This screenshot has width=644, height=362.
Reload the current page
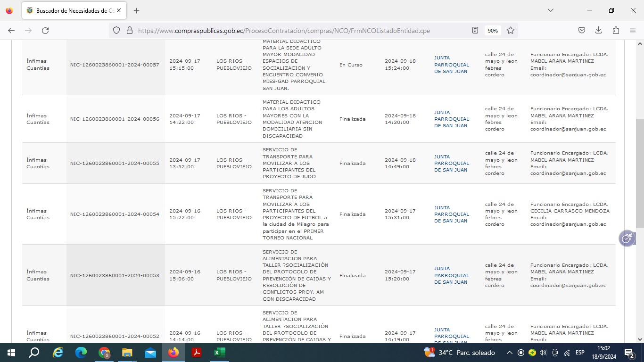click(x=45, y=31)
